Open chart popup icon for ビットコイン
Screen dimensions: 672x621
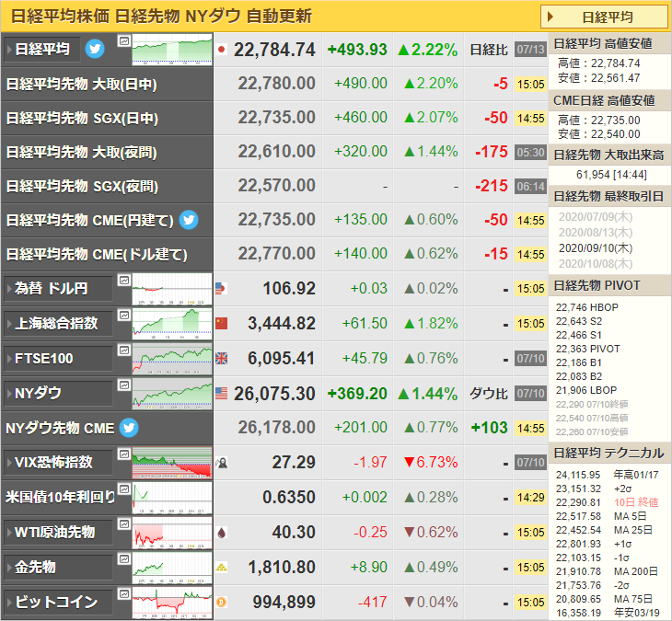[x=124, y=594]
